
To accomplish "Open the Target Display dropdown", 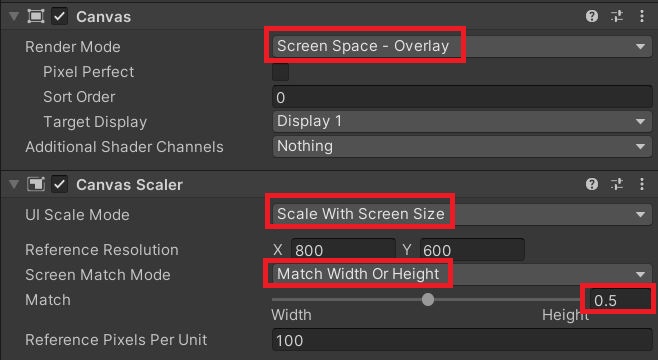I will [462, 122].
